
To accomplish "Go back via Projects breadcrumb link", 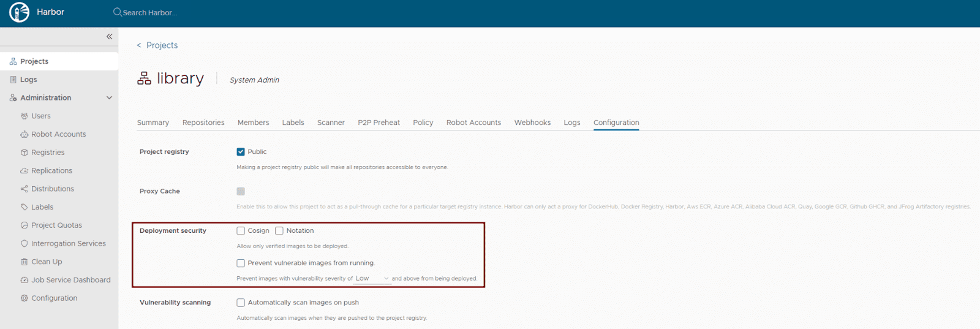I will pos(162,45).
